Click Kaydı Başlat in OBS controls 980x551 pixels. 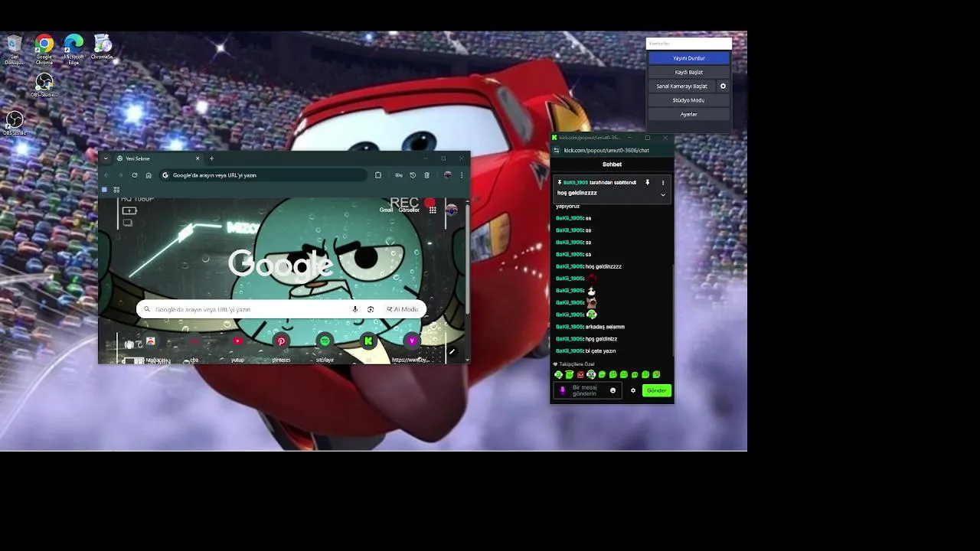pyautogui.click(x=689, y=72)
